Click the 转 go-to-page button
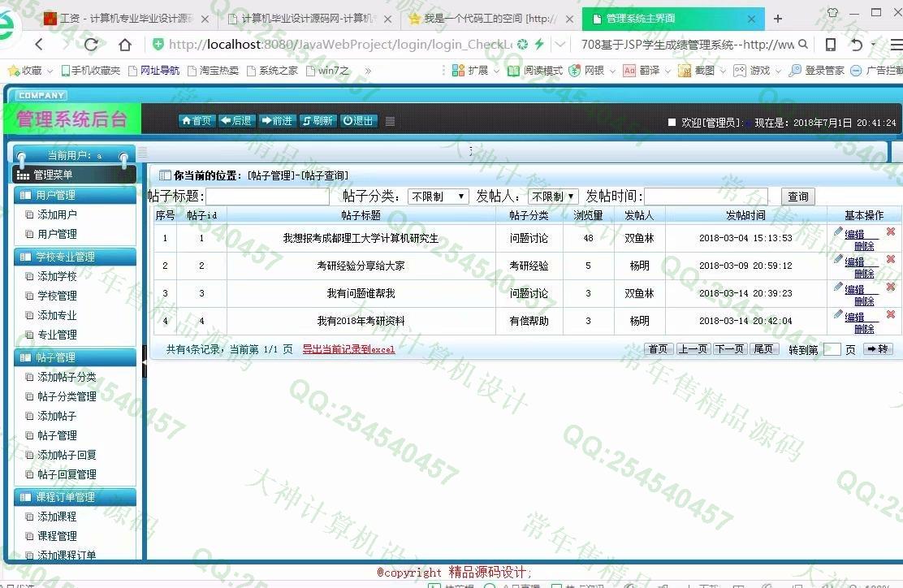 878,349
